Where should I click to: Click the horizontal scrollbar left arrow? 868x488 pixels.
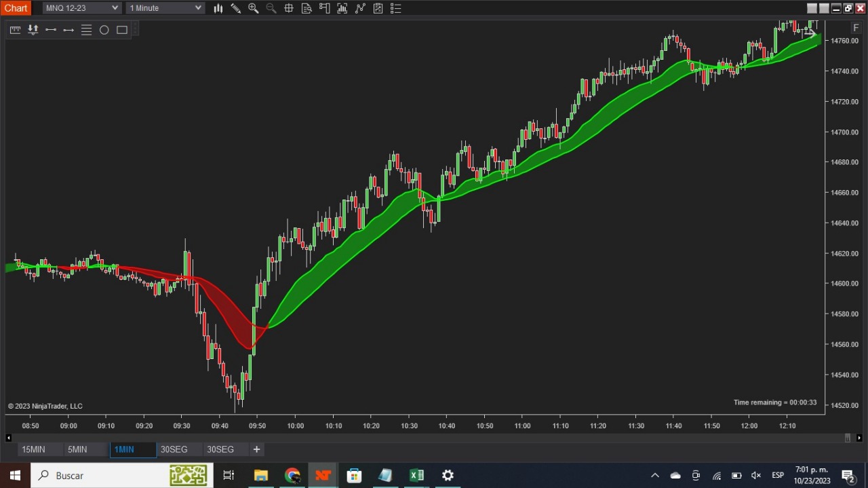pyautogui.click(x=8, y=438)
